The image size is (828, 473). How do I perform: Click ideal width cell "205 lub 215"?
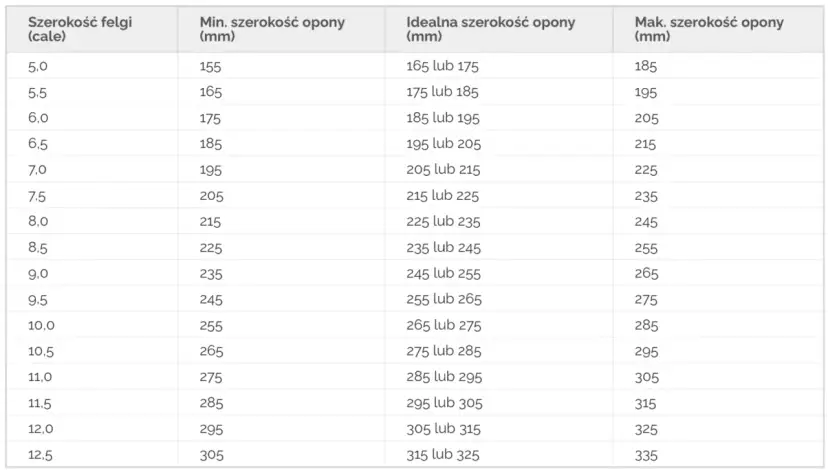[443, 170]
